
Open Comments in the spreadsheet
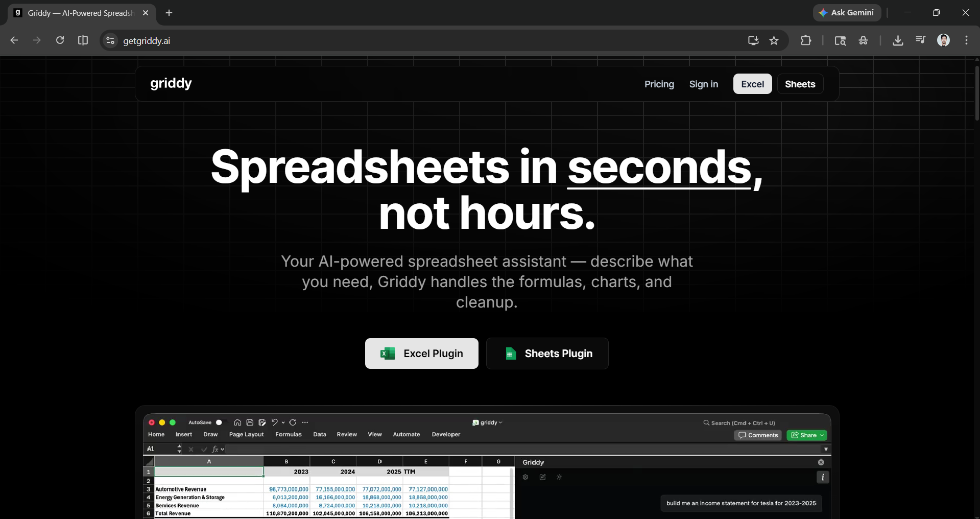click(x=758, y=435)
